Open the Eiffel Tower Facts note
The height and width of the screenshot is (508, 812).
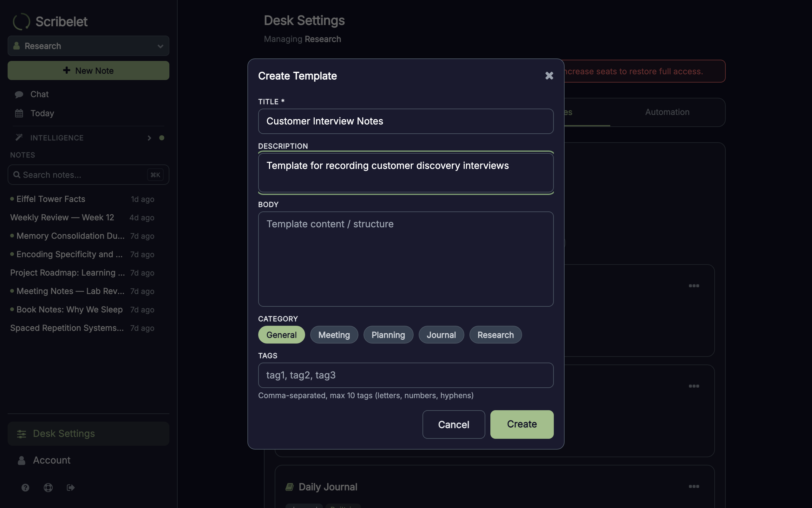(x=82, y=199)
